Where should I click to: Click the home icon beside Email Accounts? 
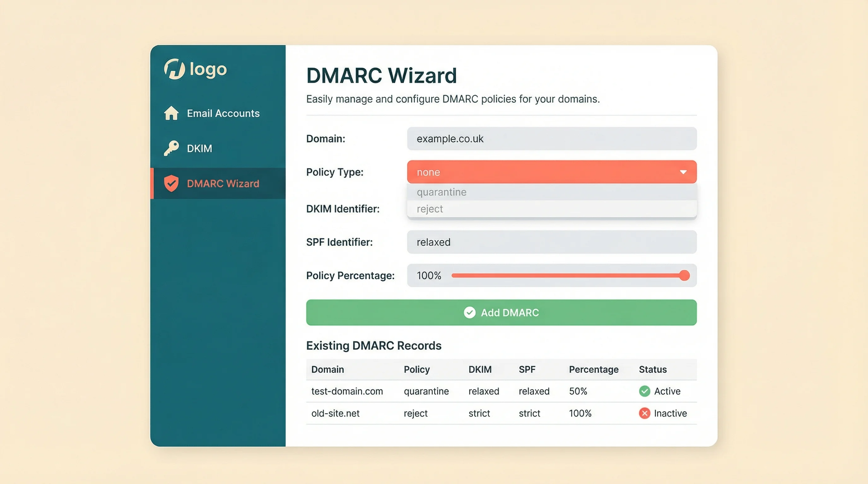tap(171, 113)
